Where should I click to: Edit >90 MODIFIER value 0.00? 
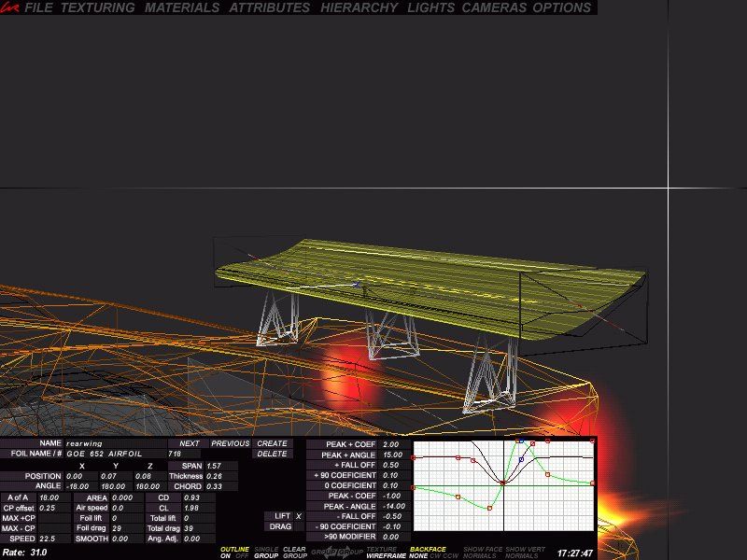click(395, 537)
